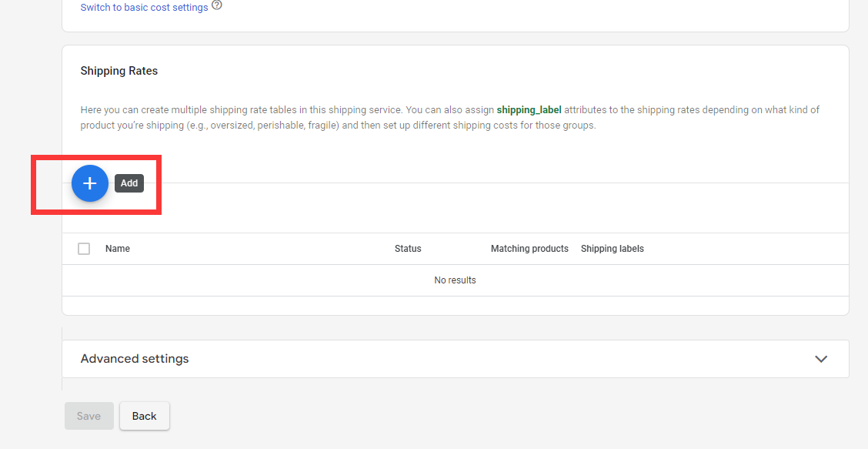Click the Shipping labels column header
This screenshot has width=868, height=449.
click(612, 249)
